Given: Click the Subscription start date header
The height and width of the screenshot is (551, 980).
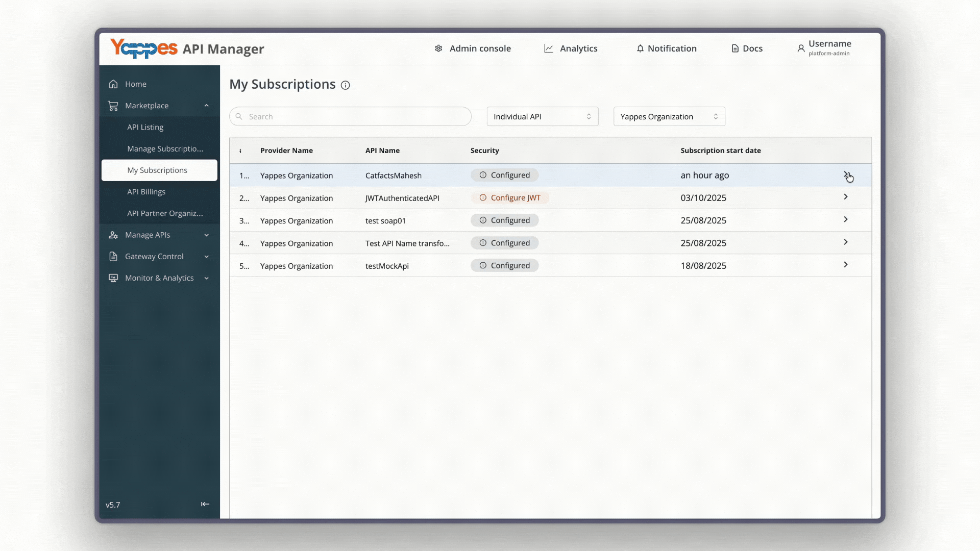Looking at the screenshot, I should (x=721, y=151).
